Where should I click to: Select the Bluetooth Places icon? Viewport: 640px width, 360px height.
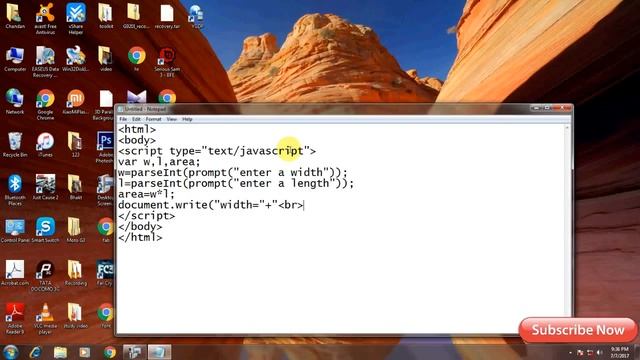(15, 190)
